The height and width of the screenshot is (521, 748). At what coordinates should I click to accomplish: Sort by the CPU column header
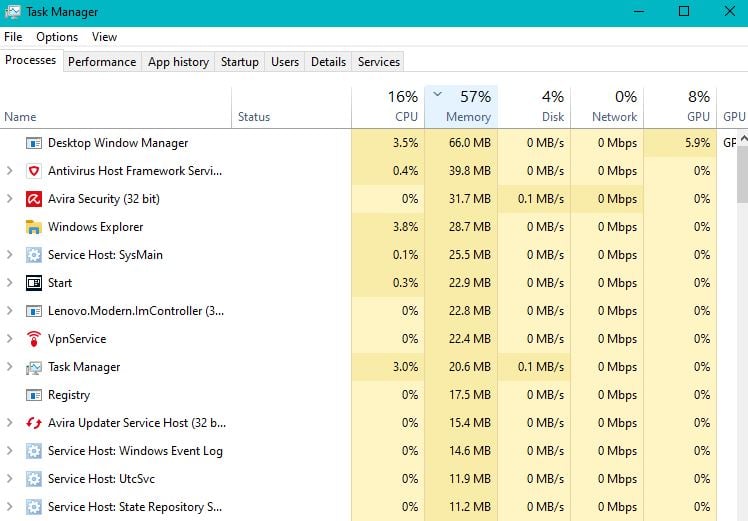[388, 107]
